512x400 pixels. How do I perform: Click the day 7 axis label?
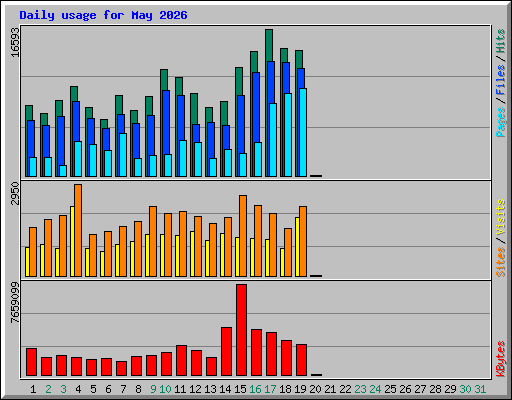point(123,389)
